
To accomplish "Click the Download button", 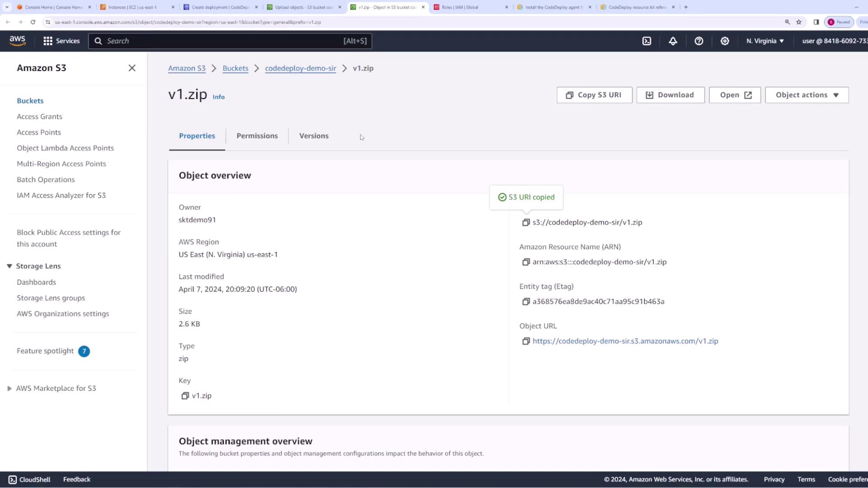I will click(x=670, y=95).
